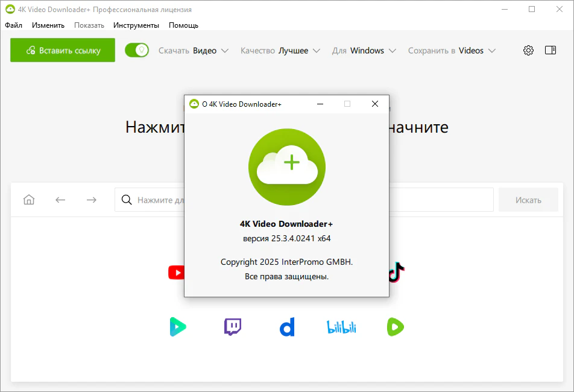Open the Помощь menu
This screenshot has width=574, height=392.
183,25
